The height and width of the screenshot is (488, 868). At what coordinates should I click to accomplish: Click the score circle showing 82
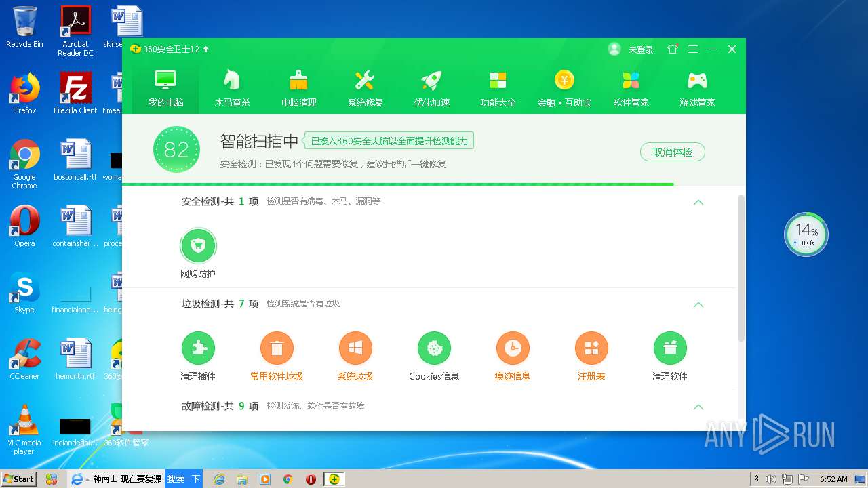click(x=176, y=149)
